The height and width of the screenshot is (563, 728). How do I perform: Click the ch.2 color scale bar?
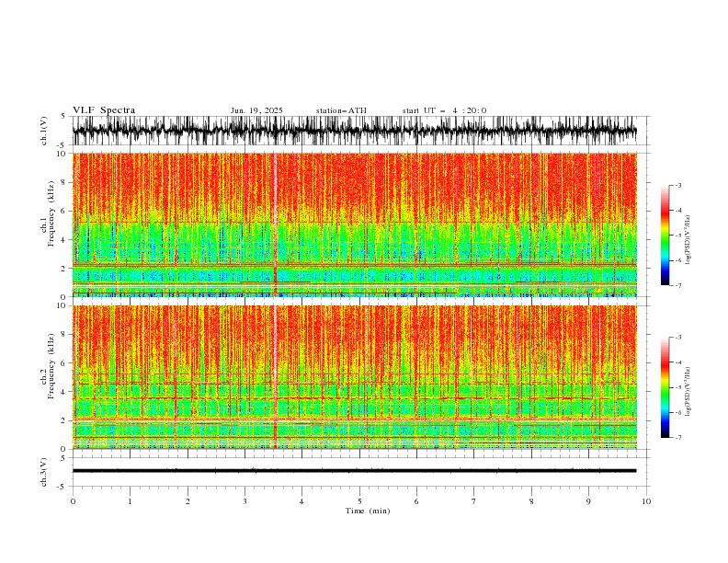(665, 387)
